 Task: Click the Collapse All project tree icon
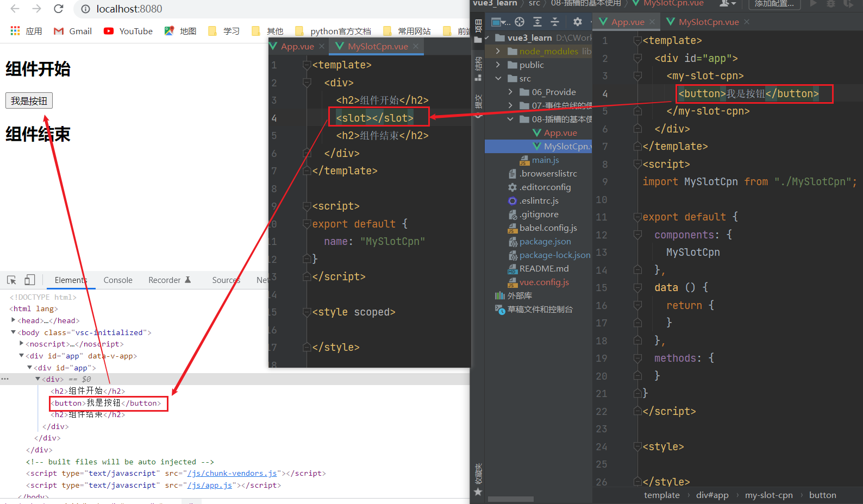[x=555, y=22]
